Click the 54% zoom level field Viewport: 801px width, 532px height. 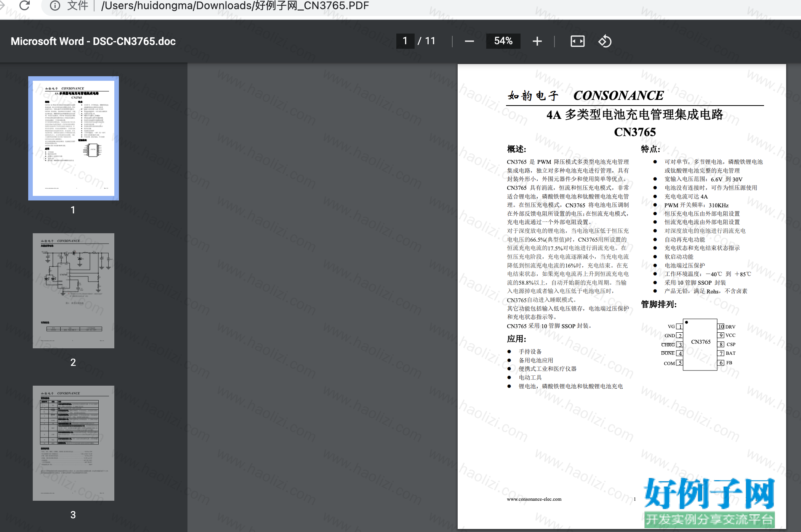click(503, 41)
